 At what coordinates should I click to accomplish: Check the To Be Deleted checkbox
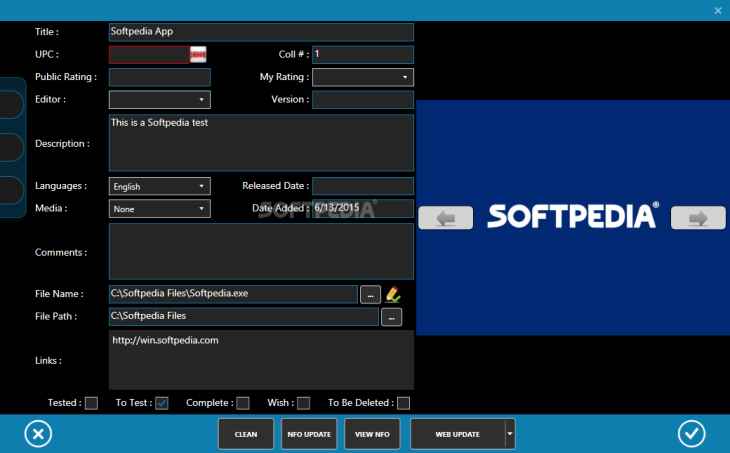point(403,403)
